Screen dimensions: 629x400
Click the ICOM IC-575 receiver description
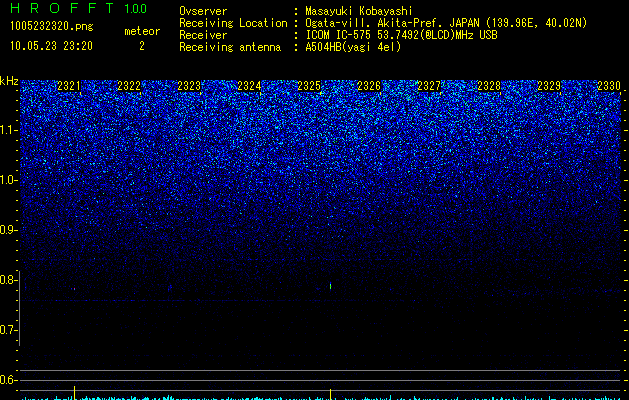pyautogui.click(x=401, y=35)
